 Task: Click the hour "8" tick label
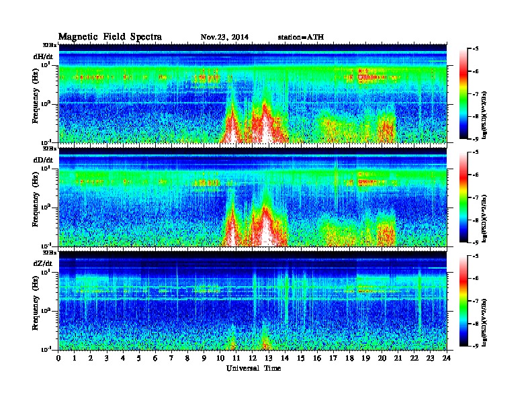tap(187, 359)
